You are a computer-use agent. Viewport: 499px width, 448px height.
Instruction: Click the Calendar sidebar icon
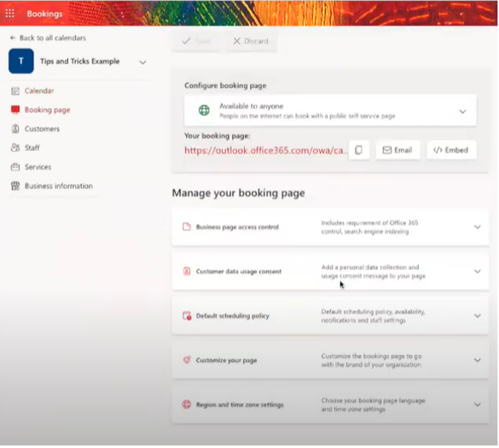tap(15, 91)
